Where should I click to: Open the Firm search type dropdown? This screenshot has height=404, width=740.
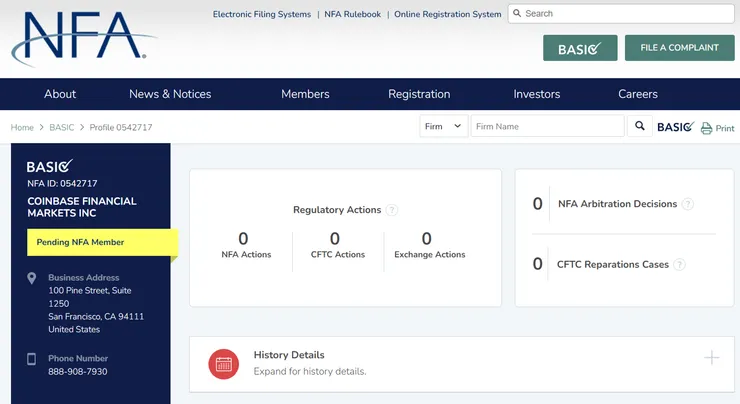(443, 127)
